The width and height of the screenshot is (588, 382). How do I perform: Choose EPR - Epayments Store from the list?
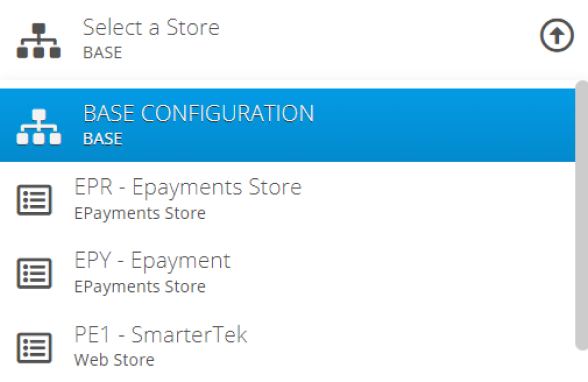pyautogui.click(x=287, y=199)
